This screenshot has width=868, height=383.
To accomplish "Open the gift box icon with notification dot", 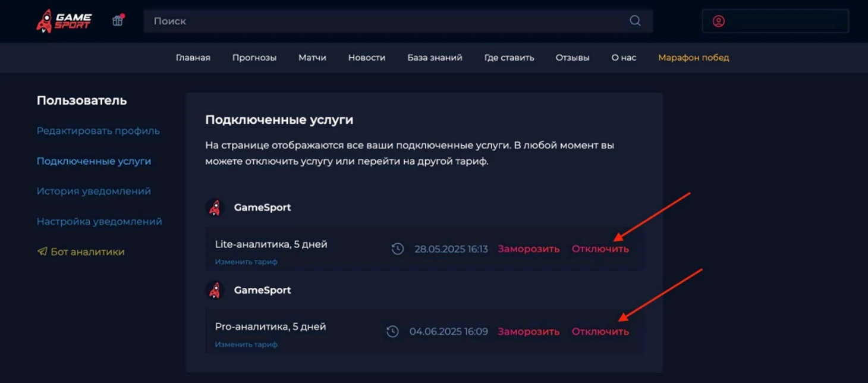I will (118, 21).
